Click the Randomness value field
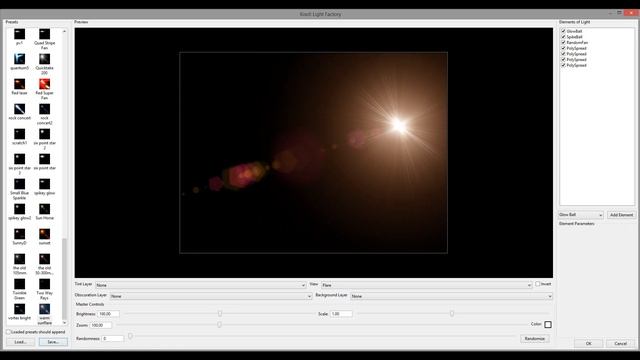640x360 pixels. [113, 338]
